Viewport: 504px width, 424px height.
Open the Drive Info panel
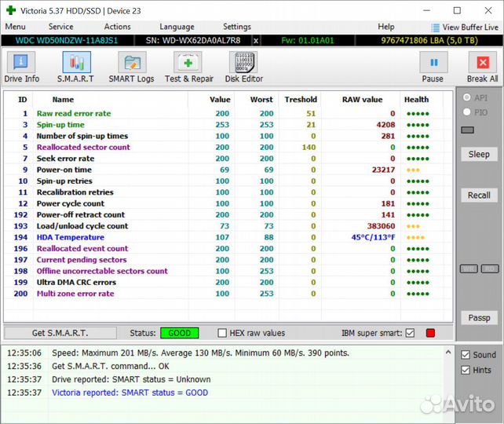coord(21,67)
